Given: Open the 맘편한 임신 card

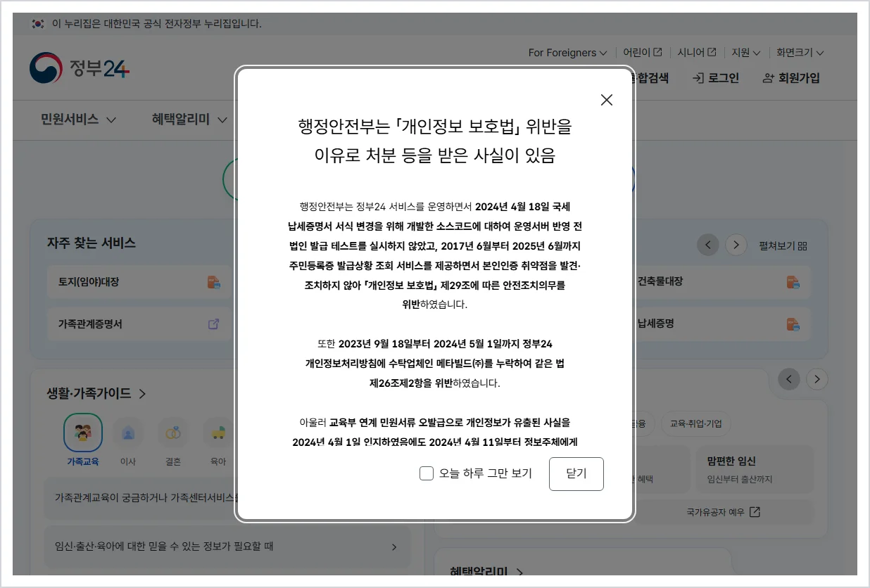Looking at the screenshot, I should [x=755, y=470].
